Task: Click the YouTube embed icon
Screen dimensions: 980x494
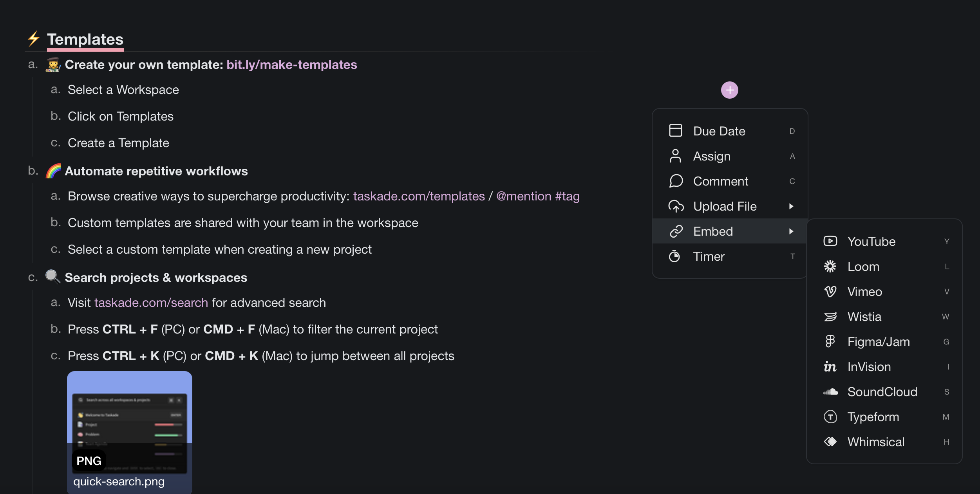Action: click(x=830, y=241)
